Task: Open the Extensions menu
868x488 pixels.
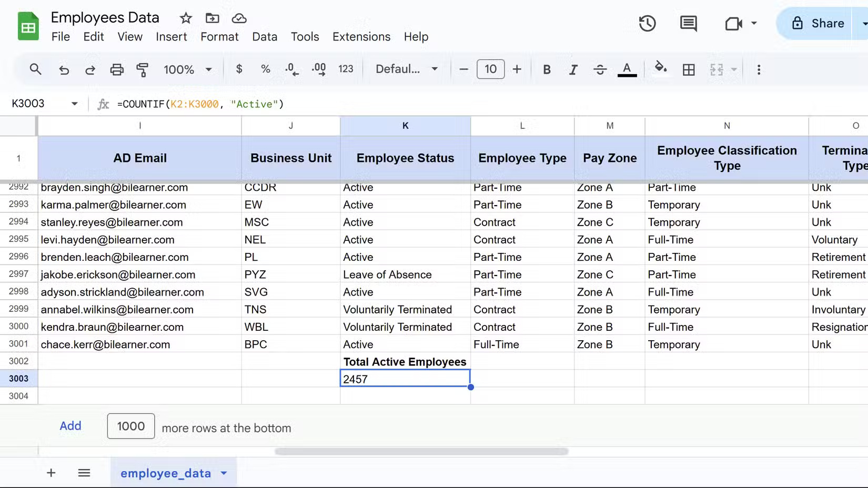Action: pyautogui.click(x=361, y=37)
